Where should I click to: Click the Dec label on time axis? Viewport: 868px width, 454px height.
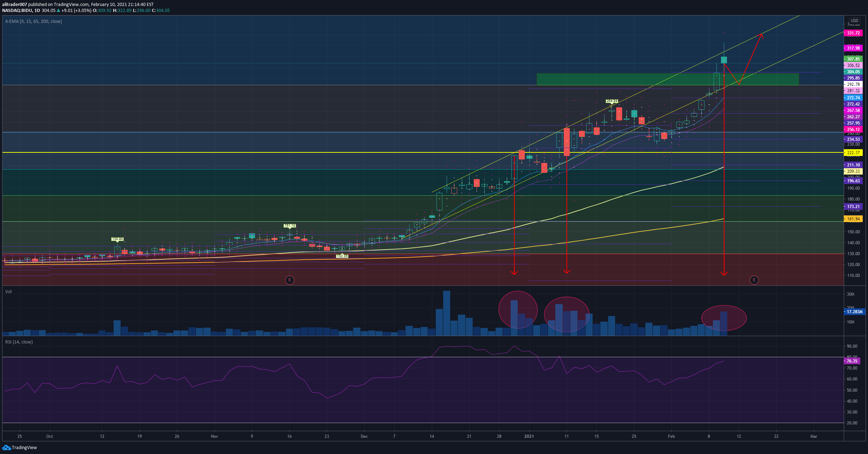pos(364,436)
